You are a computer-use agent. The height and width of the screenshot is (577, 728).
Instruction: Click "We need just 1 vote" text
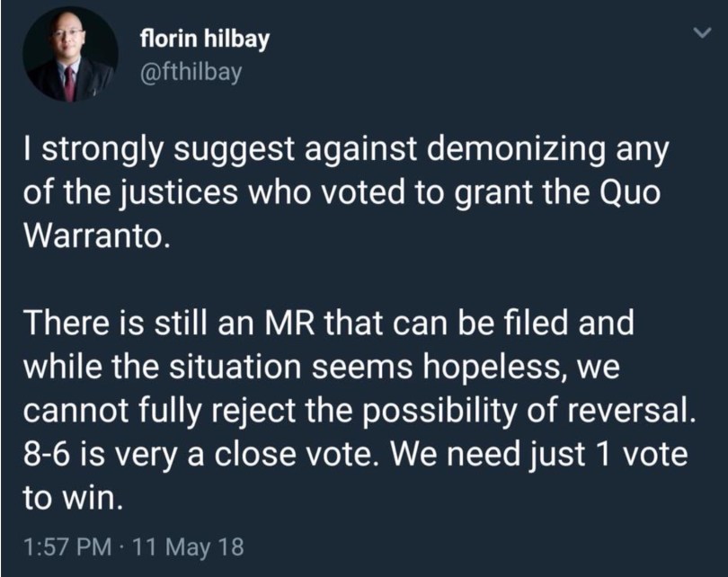(548, 452)
